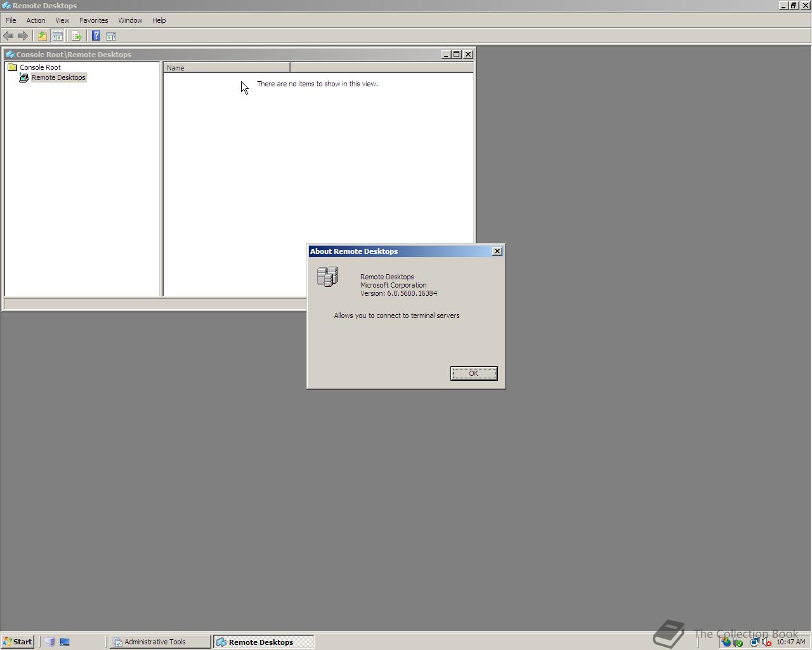Click the server icon in the About dialog
This screenshot has width=812, height=650.
[x=327, y=277]
